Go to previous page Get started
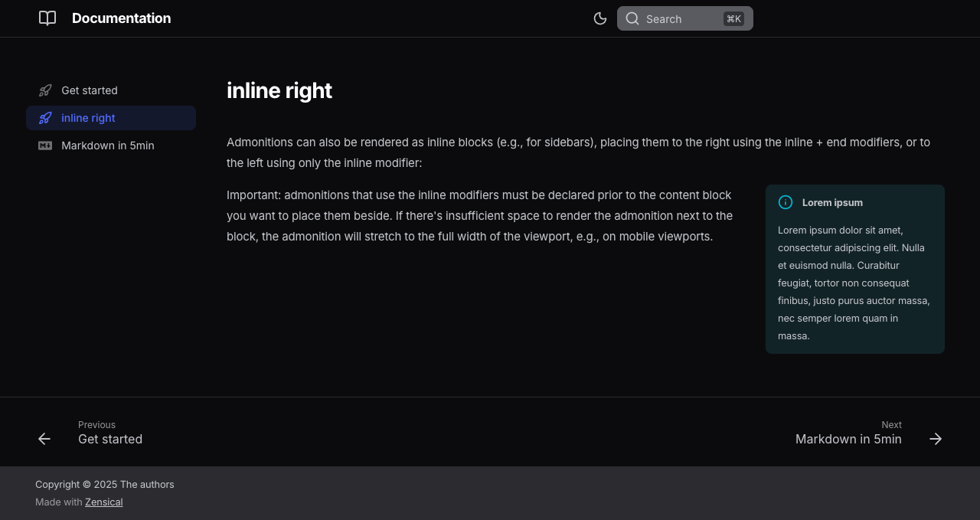Viewport: 980px width, 520px height. coord(110,439)
